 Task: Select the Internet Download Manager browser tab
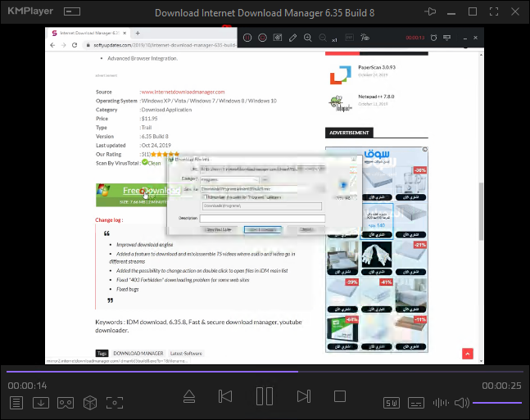88,33
